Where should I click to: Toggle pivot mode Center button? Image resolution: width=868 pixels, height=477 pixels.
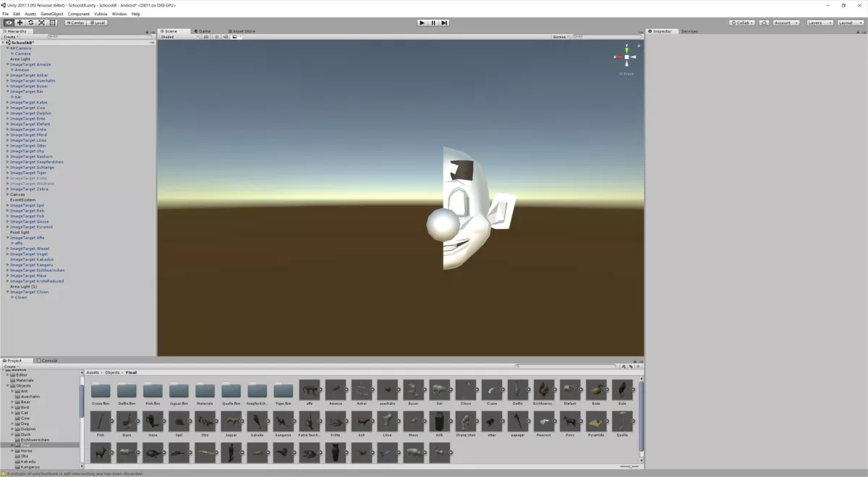point(75,22)
